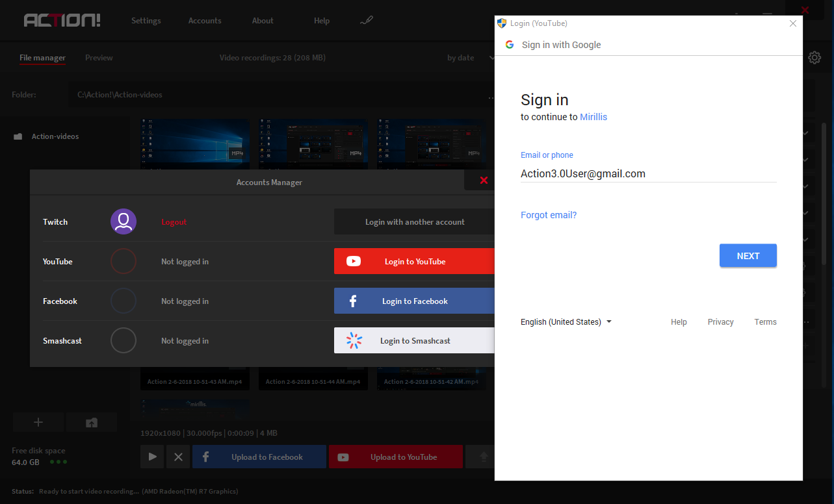Open the English (United States) language dropdown
This screenshot has height=504, width=834.
point(566,322)
